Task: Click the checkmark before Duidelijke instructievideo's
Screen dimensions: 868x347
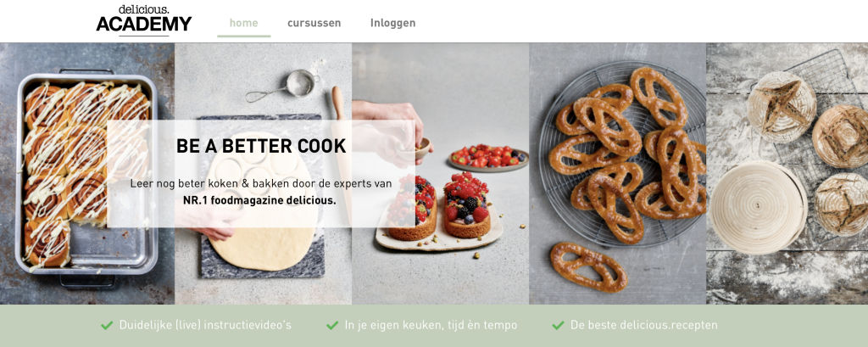Action: tap(107, 326)
